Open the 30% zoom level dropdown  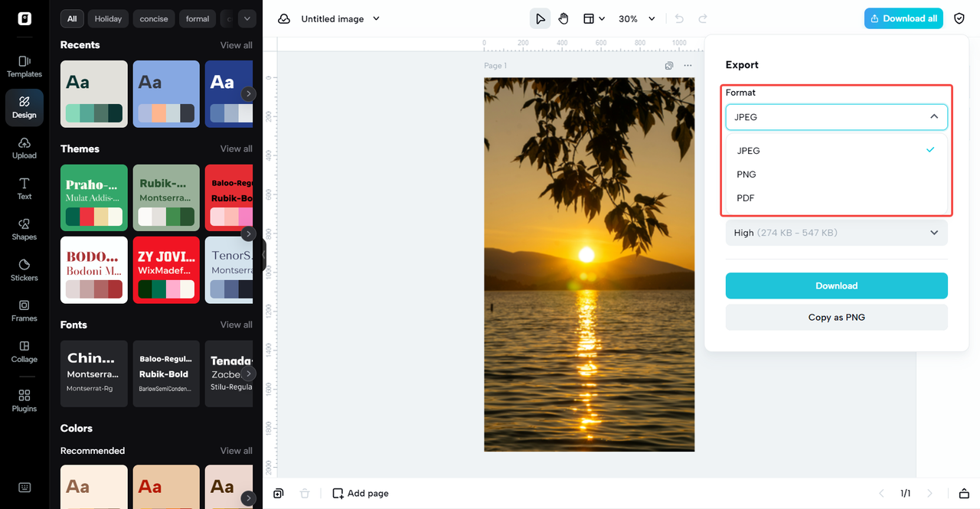coord(637,18)
